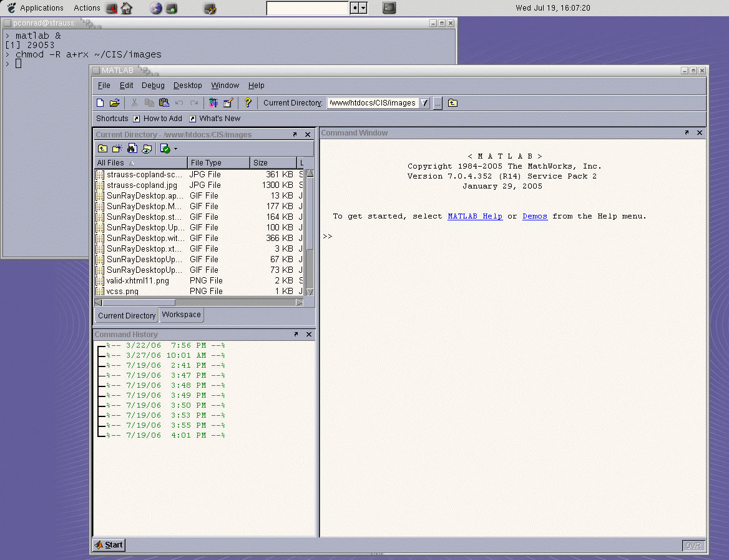This screenshot has height=560, width=729.
Task: Click the folder-with-eye view icon
Action: click(x=147, y=149)
